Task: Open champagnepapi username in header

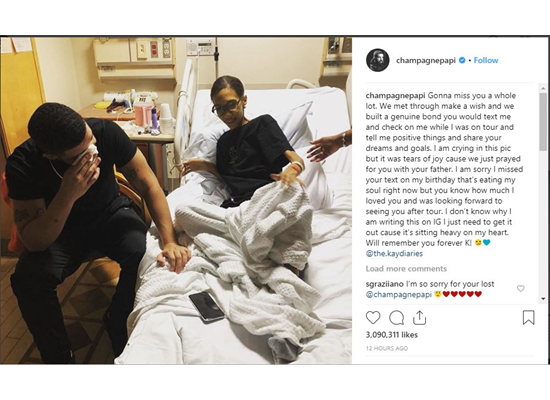Action: (x=426, y=60)
